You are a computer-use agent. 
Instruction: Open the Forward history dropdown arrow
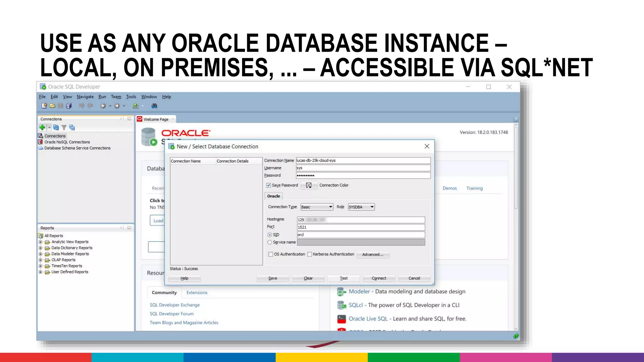click(x=124, y=106)
